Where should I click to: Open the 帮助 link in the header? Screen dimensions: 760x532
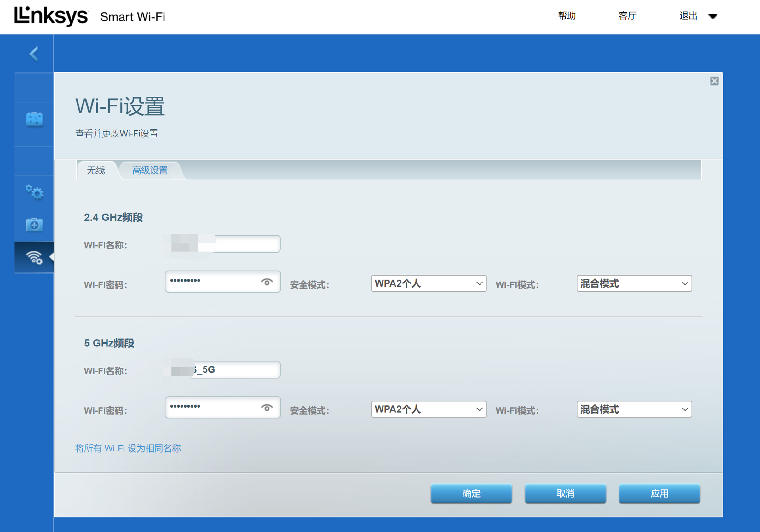566,16
